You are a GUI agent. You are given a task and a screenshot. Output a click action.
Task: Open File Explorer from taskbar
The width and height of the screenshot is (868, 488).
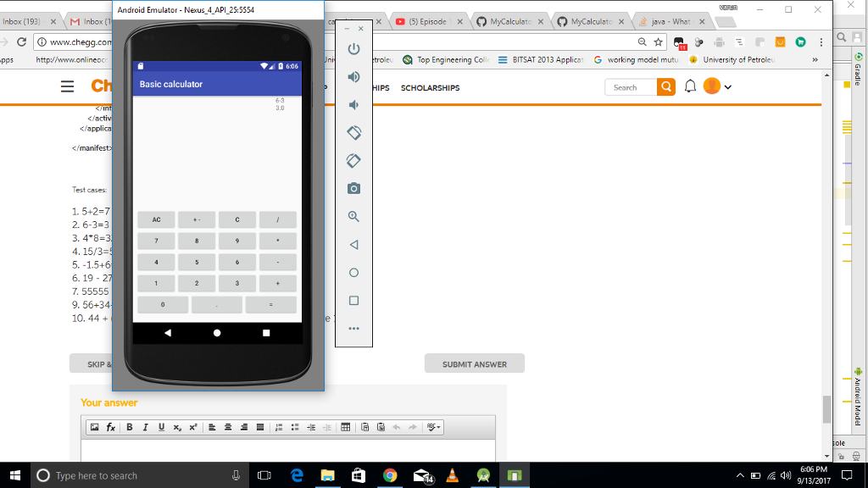point(328,475)
